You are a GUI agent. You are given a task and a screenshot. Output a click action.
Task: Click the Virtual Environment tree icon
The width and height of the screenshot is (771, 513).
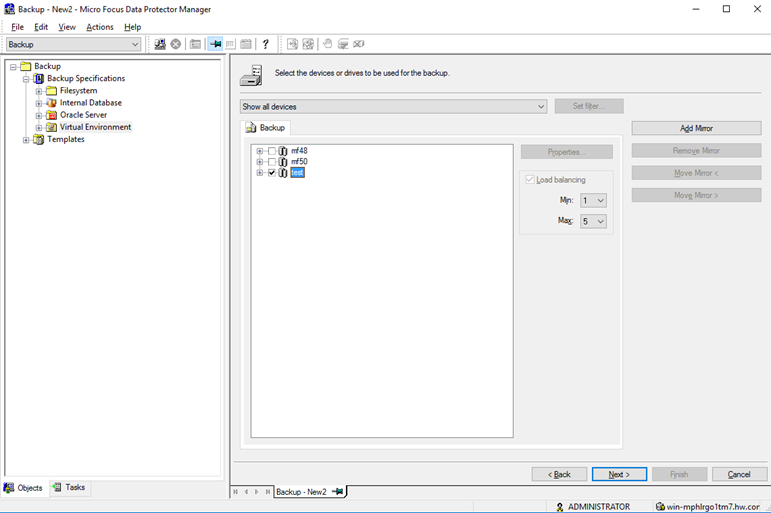tap(51, 127)
